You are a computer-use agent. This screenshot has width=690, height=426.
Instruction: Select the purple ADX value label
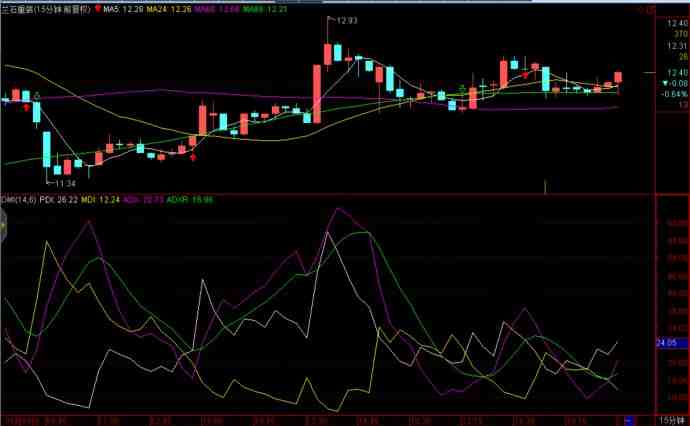point(143,200)
